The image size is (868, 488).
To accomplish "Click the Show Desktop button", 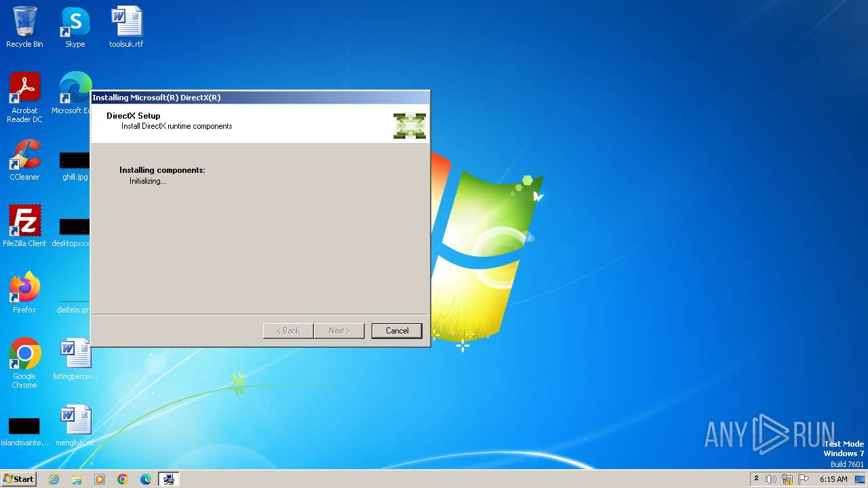I will pos(861,479).
